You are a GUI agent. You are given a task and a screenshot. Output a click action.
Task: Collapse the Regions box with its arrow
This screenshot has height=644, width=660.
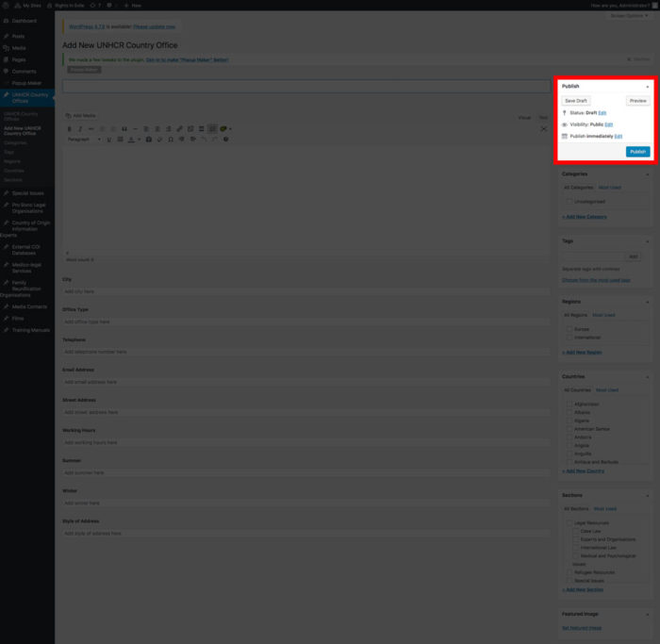(x=648, y=302)
